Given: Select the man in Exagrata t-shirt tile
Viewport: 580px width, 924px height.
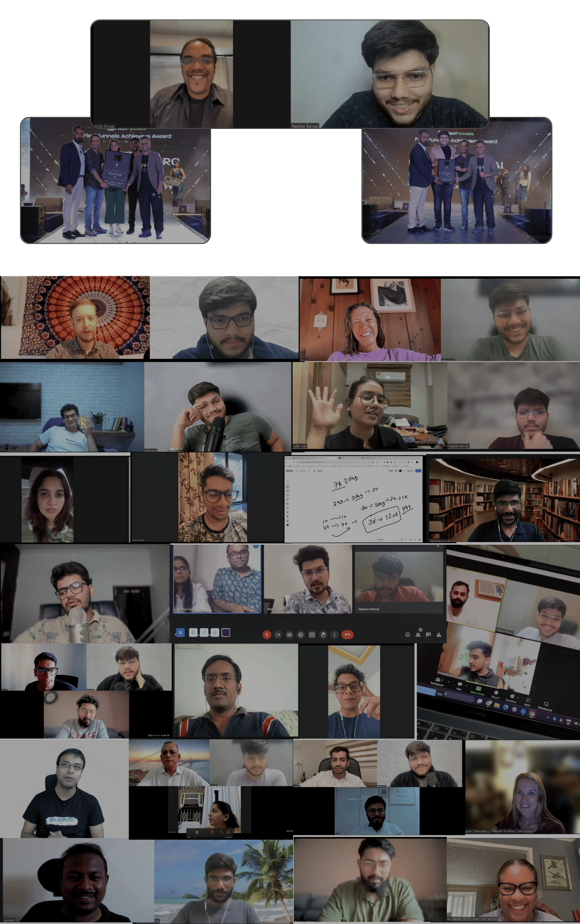Looking at the screenshot, I should tap(64, 789).
